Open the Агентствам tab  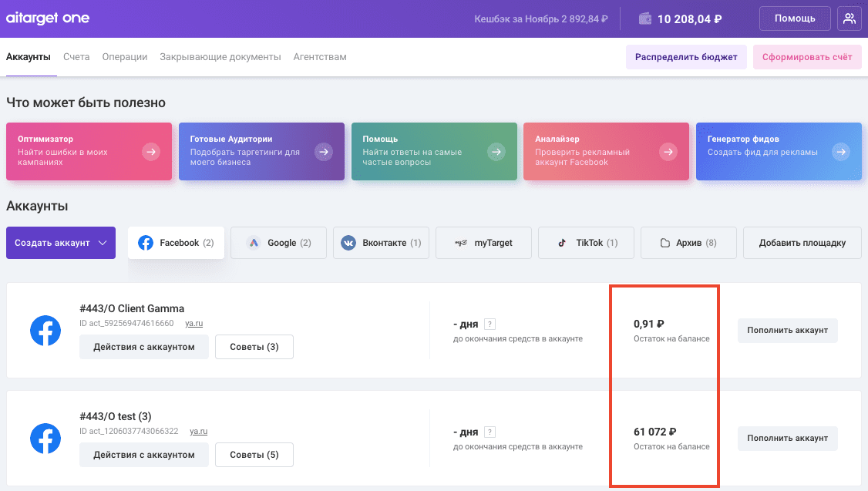point(320,57)
